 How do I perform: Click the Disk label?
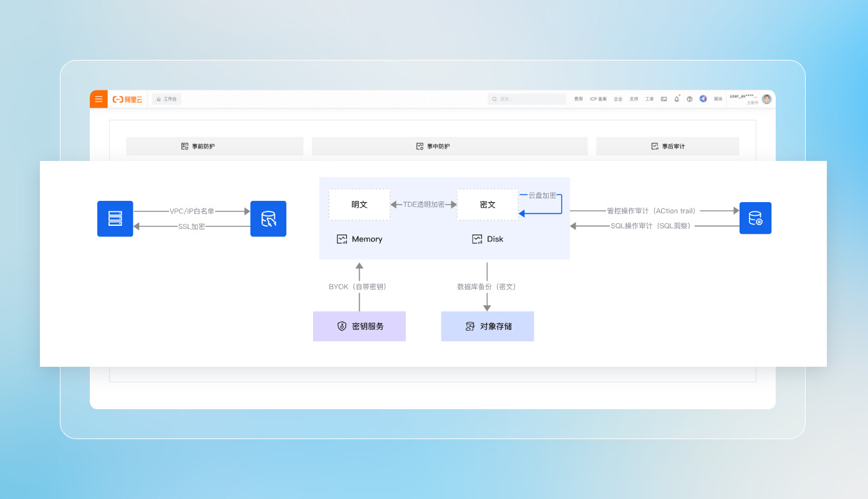pos(495,239)
